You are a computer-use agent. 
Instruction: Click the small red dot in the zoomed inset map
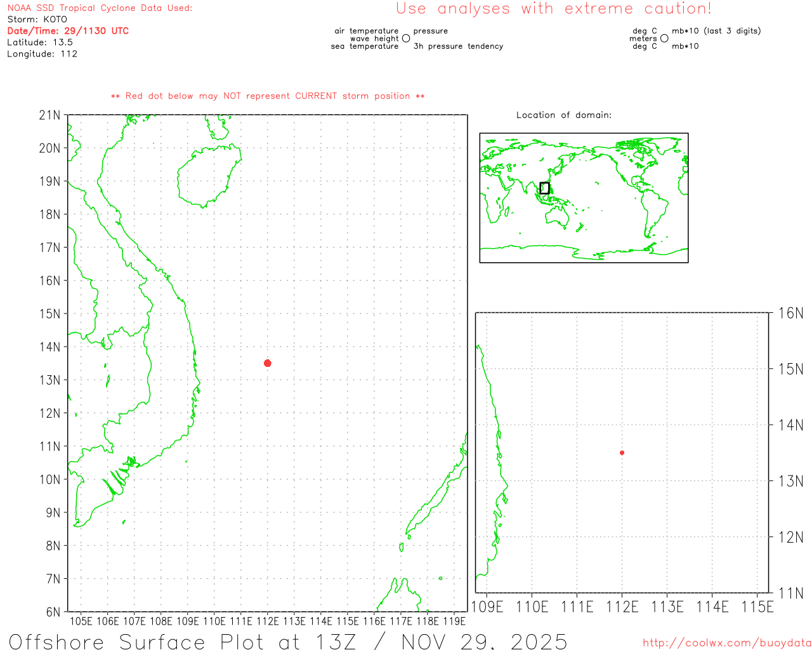[622, 453]
